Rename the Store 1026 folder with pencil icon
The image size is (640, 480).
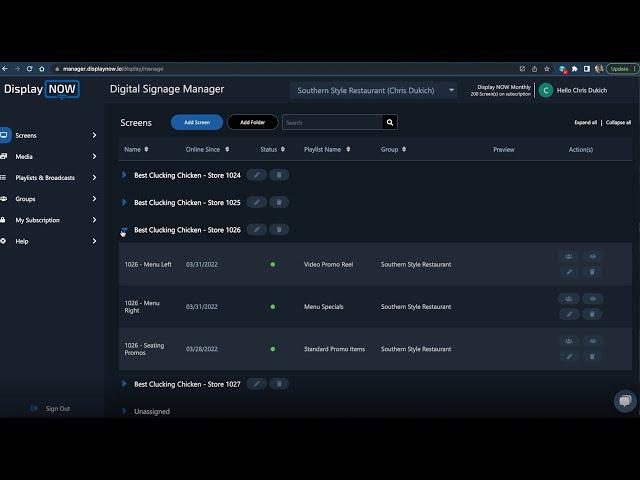tap(257, 230)
